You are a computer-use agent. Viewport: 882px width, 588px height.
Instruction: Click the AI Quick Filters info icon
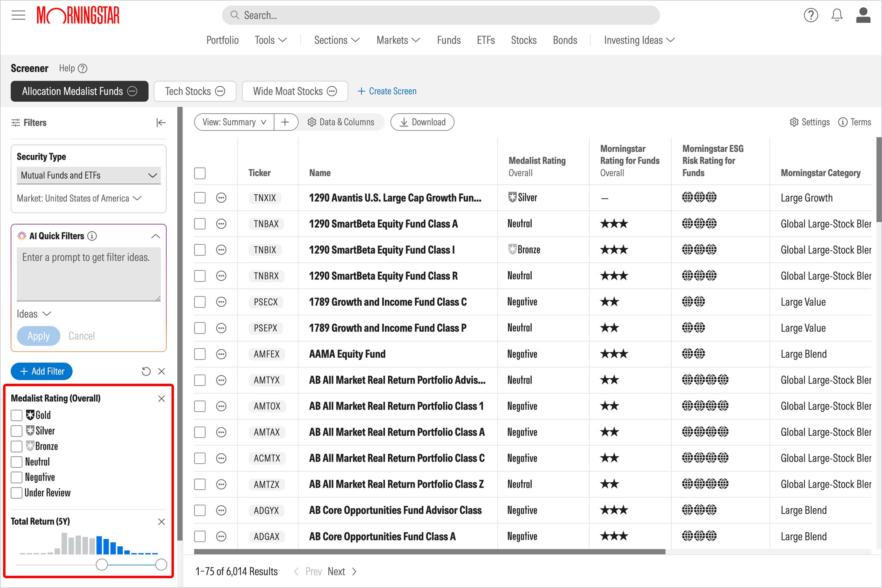[x=92, y=236]
